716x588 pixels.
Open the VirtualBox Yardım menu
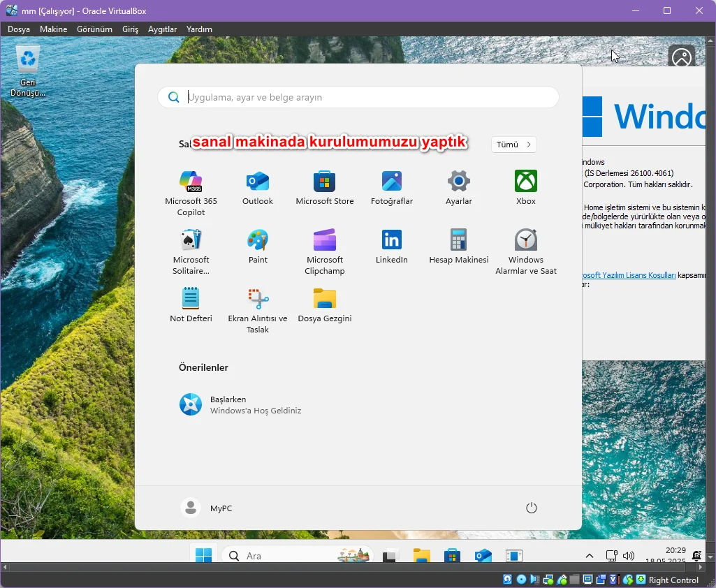[x=199, y=29]
